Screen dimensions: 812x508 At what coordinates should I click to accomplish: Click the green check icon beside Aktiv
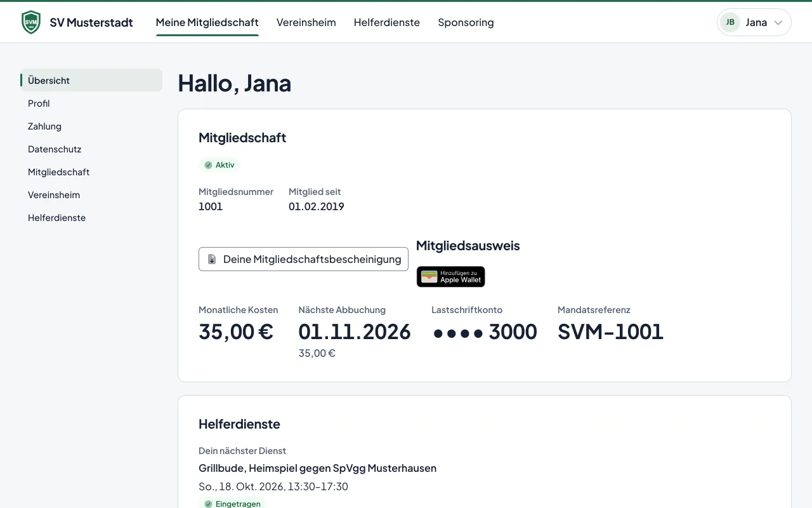pyautogui.click(x=208, y=165)
